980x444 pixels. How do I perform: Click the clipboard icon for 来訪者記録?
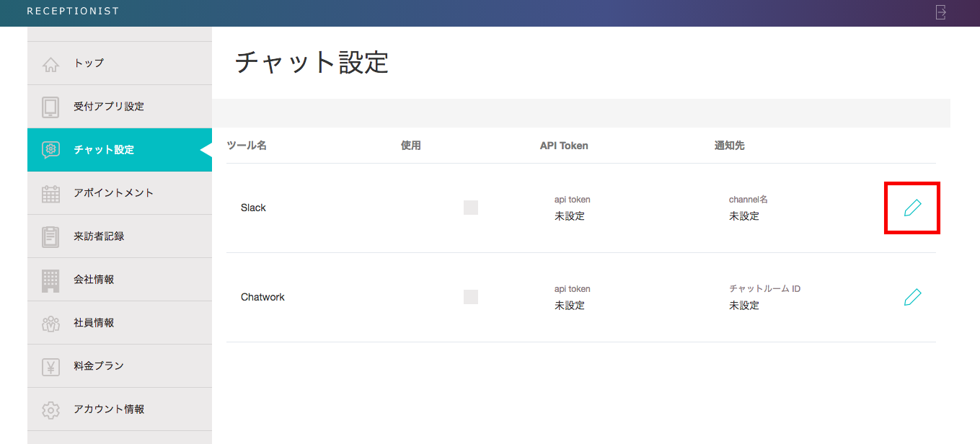pyautogui.click(x=50, y=236)
